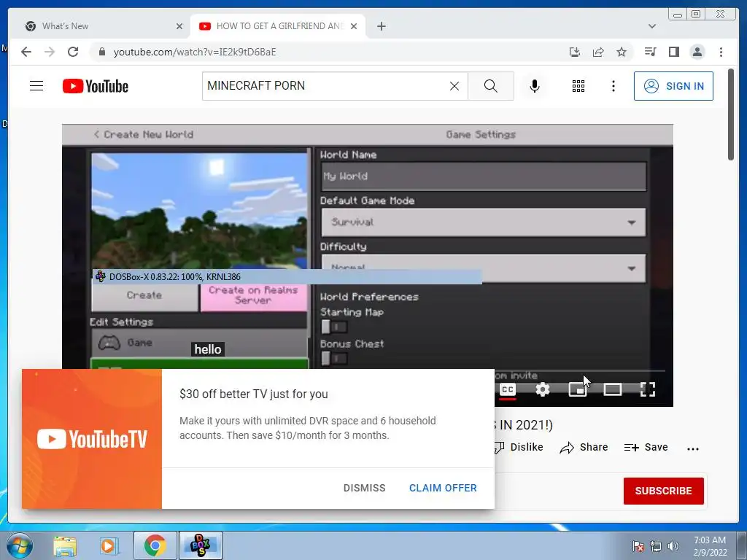The height and width of the screenshot is (560, 747).
Task: Toggle Chrome side panel
Action: coord(673,52)
